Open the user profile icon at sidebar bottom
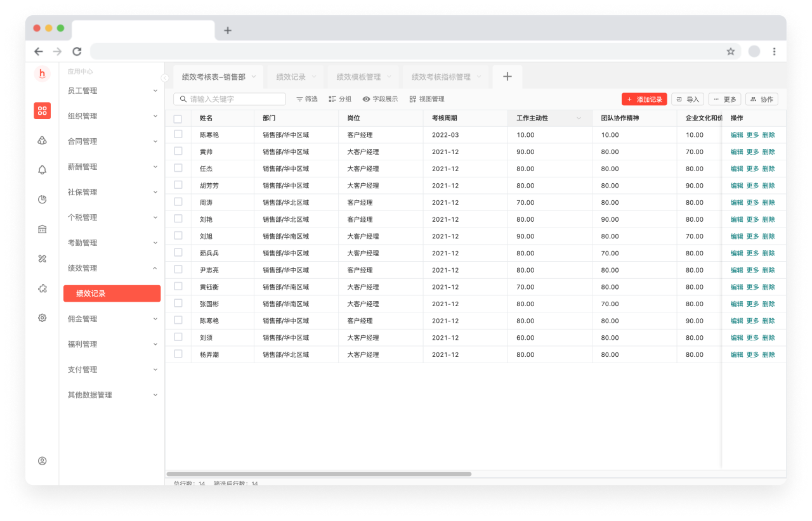Viewport: 812px width, 521px height. (x=43, y=461)
